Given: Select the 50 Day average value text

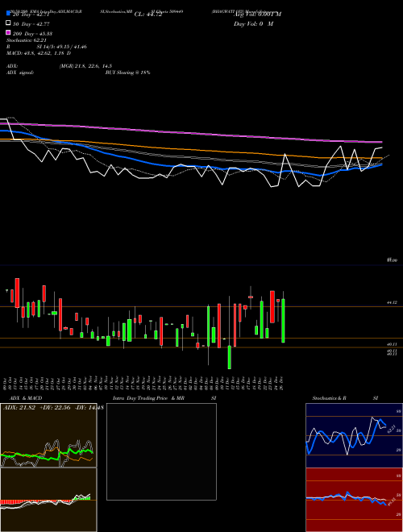Looking at the screenshot, I should [x=31, y=24].
